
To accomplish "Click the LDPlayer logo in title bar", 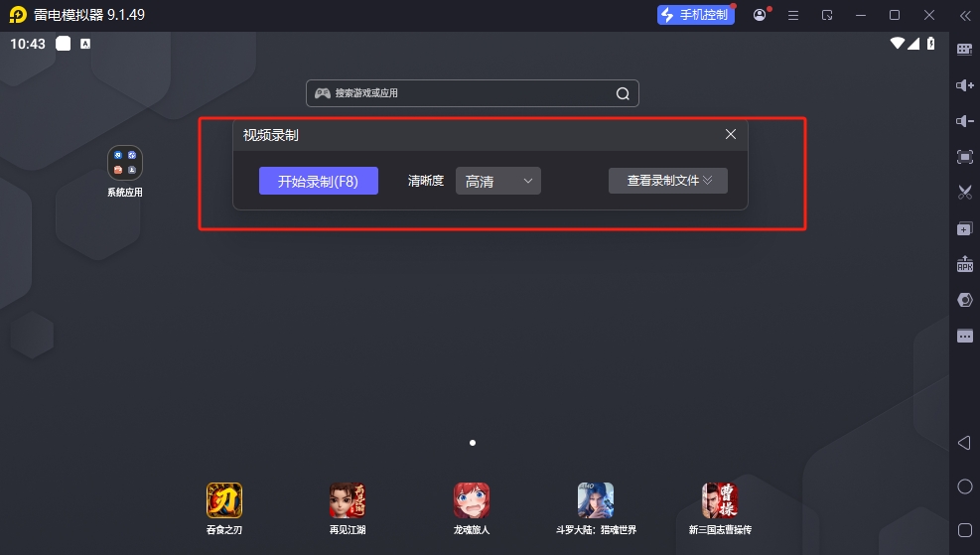I will click(18, 14).
